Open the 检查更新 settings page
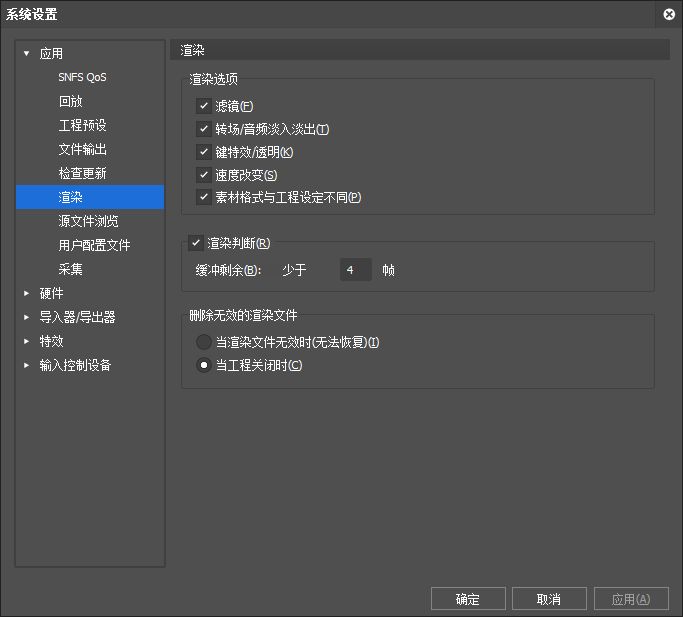The image size is (683, 617). [x=82, y=173]
